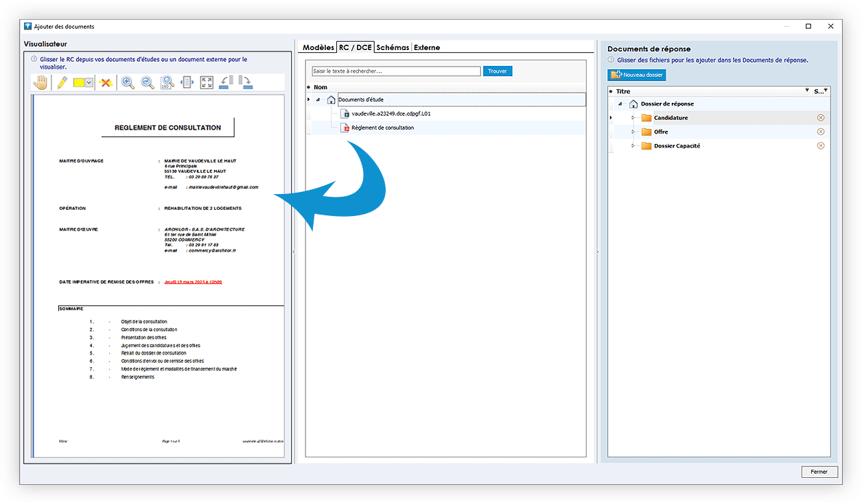The image size is (862, 504).
Task: Click the remove highlight red-cross icon
Action: click(x=105, y=82)
